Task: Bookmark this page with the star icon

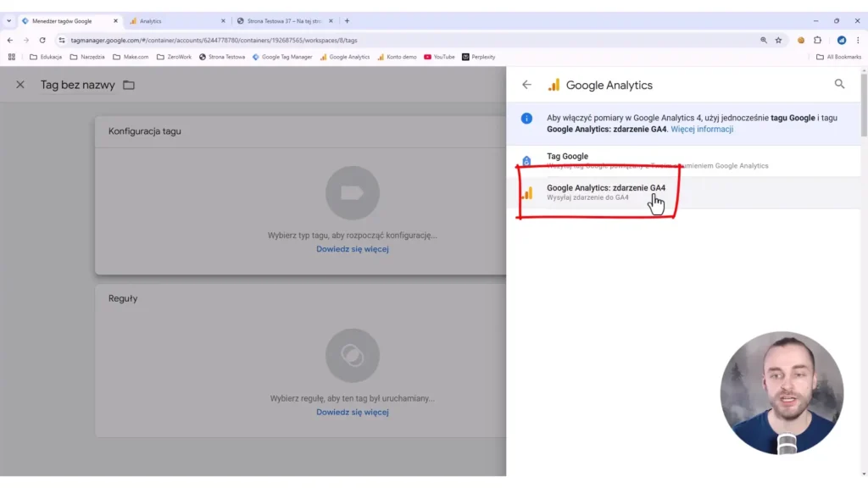Action: click(778, 41)
